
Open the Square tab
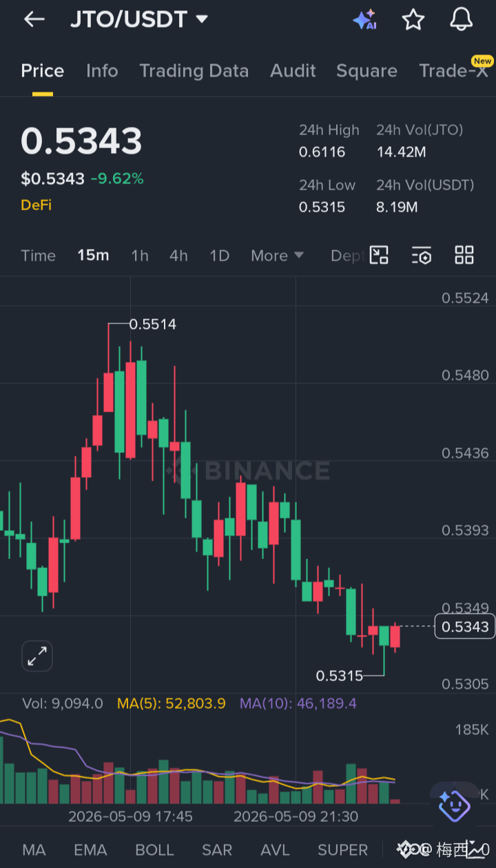(366, 71)
